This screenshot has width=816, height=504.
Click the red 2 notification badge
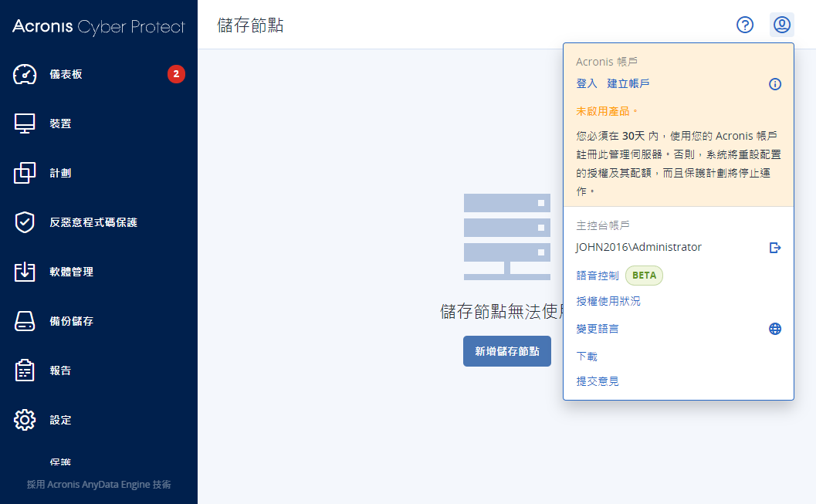tap(176, 74)
